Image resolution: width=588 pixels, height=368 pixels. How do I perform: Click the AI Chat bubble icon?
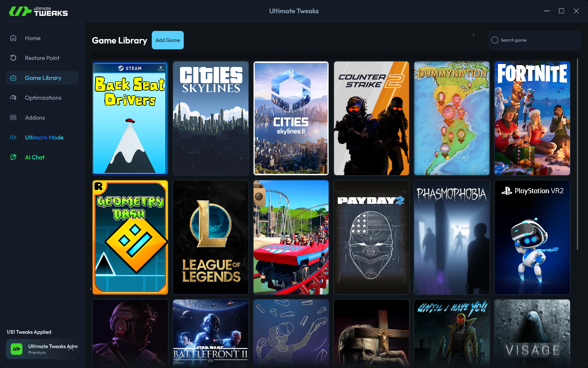point(13,157)
